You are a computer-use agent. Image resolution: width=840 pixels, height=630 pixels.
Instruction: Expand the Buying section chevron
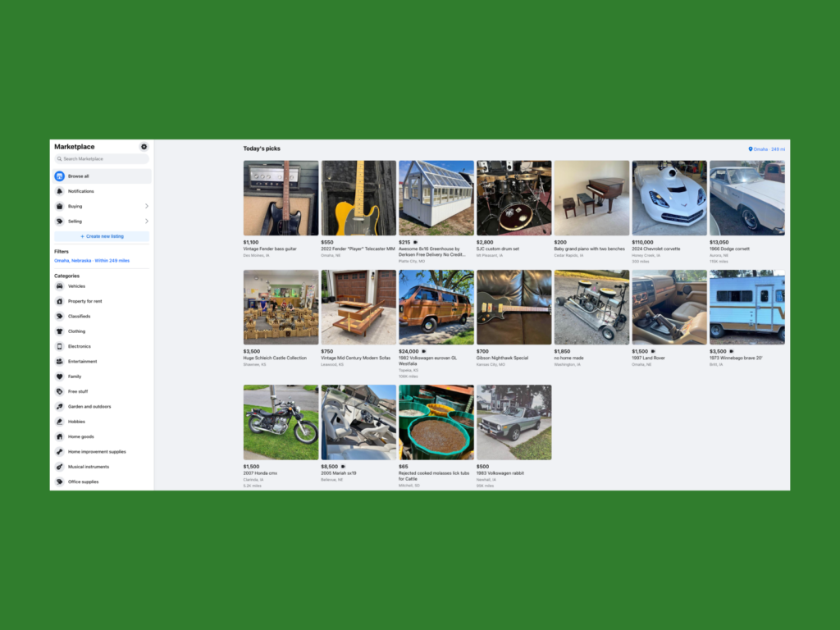pos(146,206)
